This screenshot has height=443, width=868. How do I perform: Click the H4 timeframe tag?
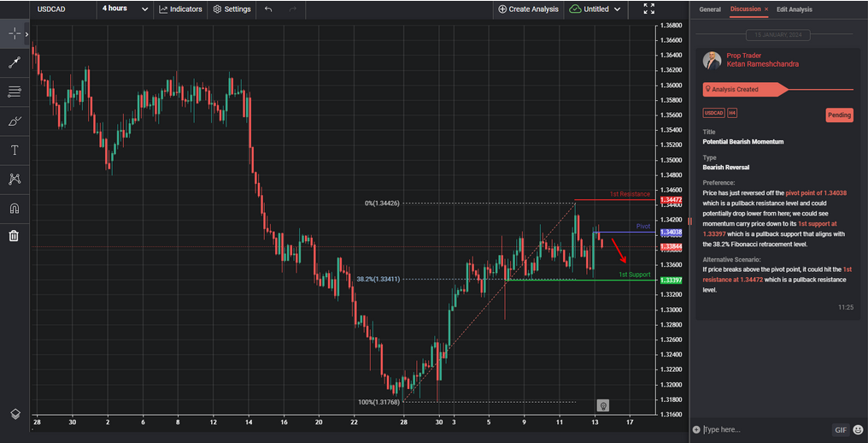[x=732, y=113]
